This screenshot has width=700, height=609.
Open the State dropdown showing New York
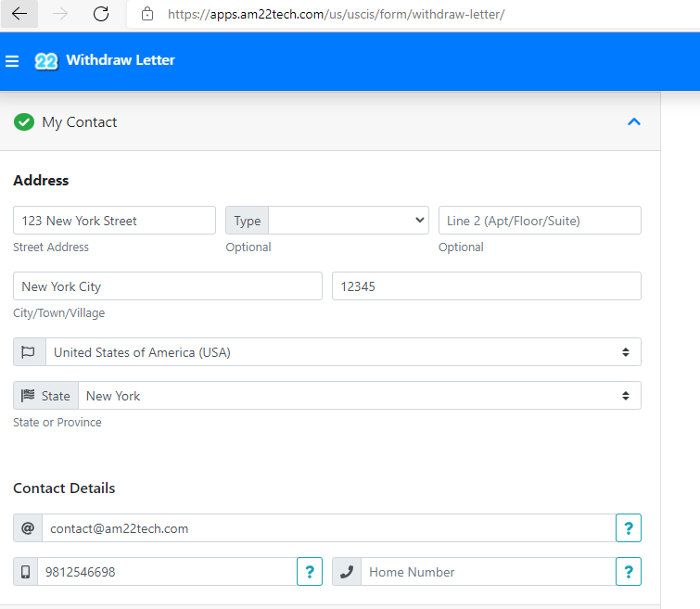click(x=359, y=396)
